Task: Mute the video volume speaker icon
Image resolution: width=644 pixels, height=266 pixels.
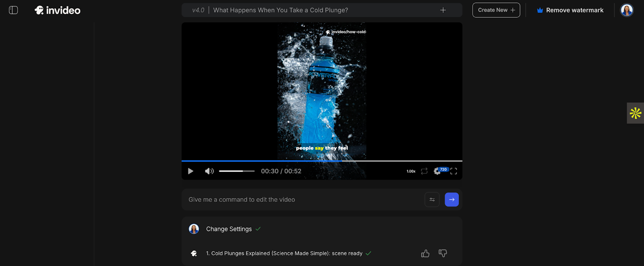Action: click(x=209, y=171)
